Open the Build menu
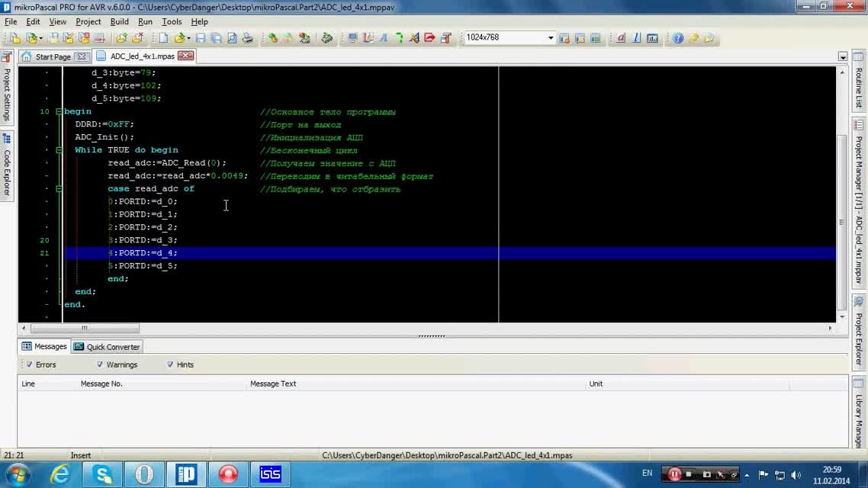This screenshot has height=488, width=868. point(119,21)
